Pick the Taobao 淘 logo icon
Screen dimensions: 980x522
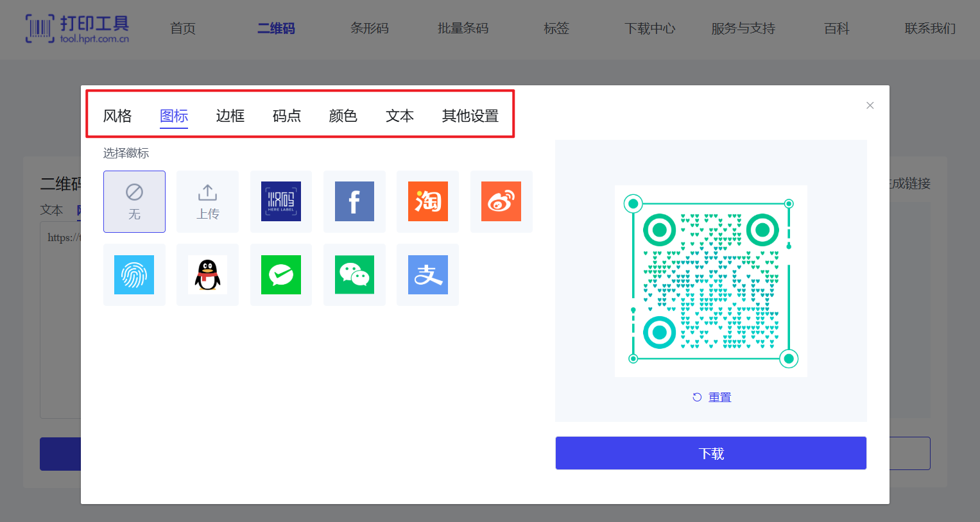(x=427, y=201)
